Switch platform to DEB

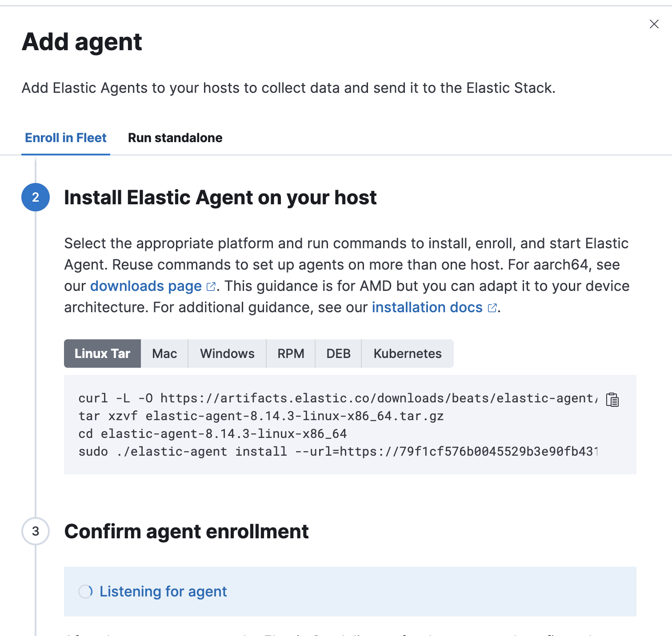tap(338, 354)
